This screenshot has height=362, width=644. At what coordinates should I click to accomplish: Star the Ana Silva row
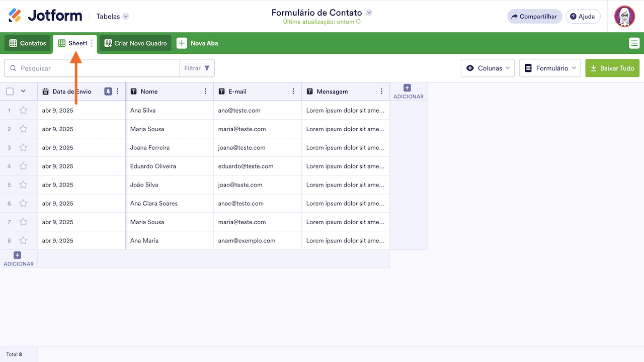click(23, 111)
